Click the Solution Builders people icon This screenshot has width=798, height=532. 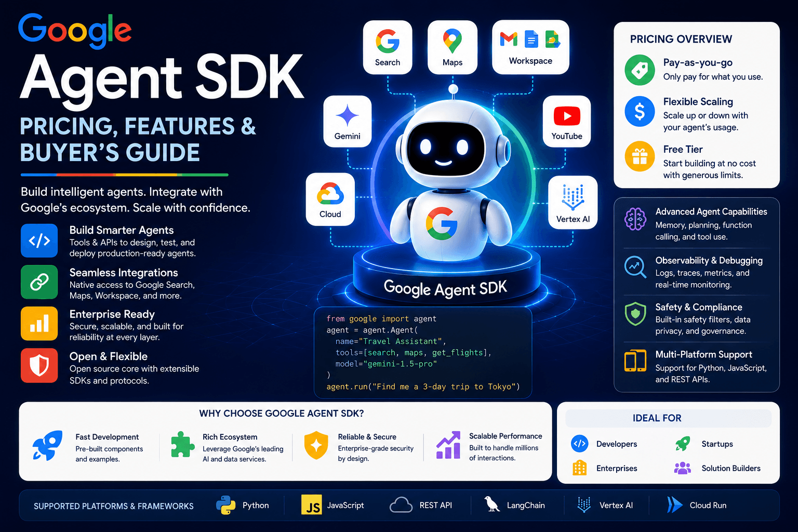(683, 468)
